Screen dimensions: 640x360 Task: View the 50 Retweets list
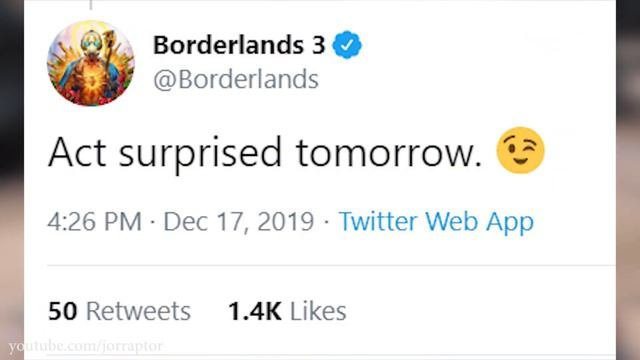click(119, 311)
